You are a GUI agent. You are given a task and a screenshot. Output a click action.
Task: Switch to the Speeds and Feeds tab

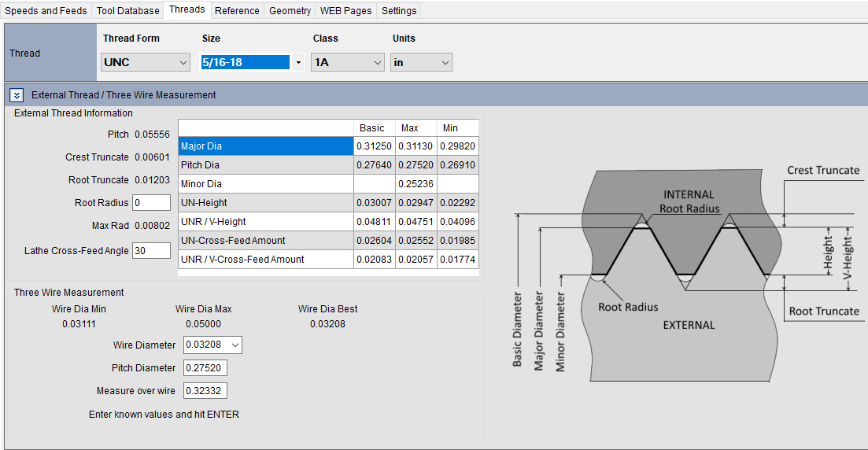point(46,11)
